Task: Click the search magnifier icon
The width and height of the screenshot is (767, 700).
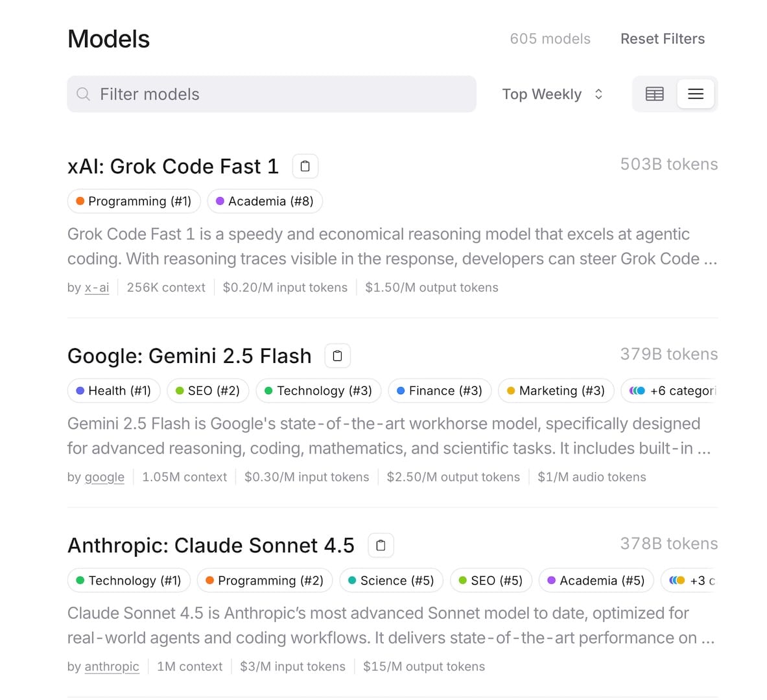Action: 84,94
